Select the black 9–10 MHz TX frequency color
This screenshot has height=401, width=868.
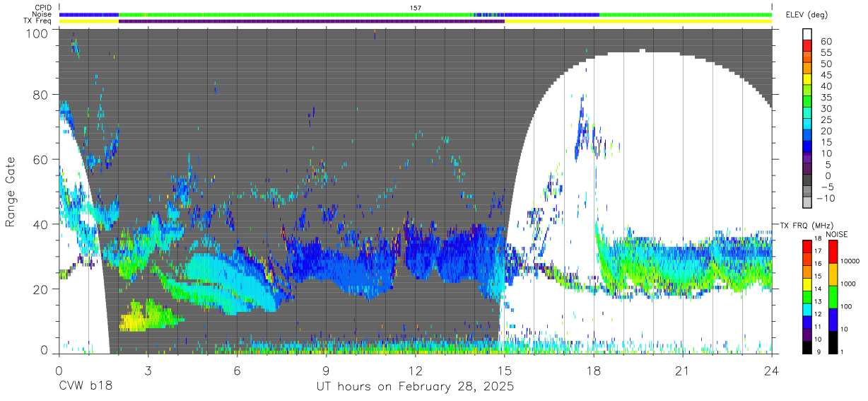pyautogui.click(x=807, y=346)
